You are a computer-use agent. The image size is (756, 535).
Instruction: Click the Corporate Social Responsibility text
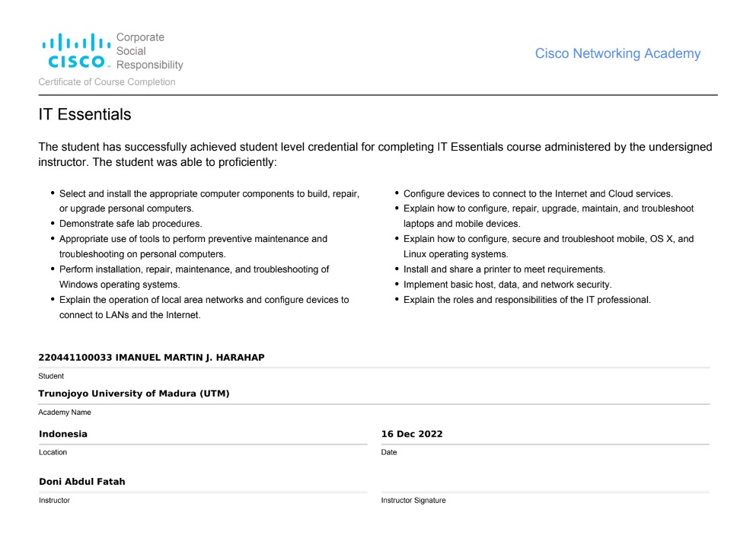pyautogui.click(x=149, y=51)
